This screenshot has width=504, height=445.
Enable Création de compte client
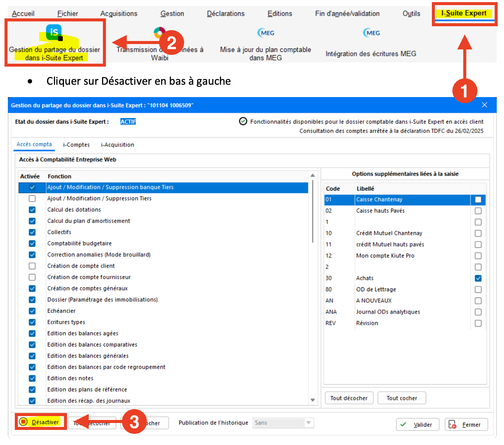click(32, 266)
